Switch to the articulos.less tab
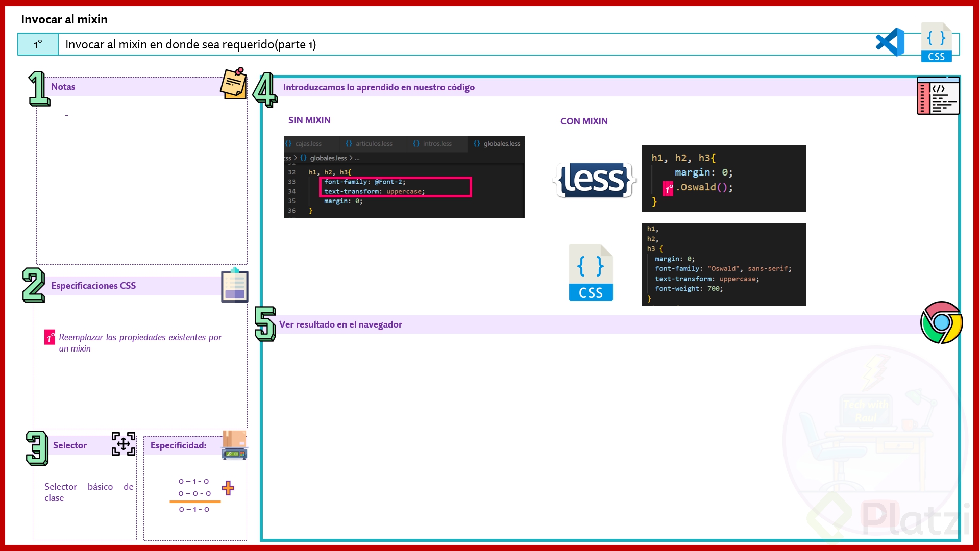Viewport: 980px width, 551px height. click(x=374, y=144)
